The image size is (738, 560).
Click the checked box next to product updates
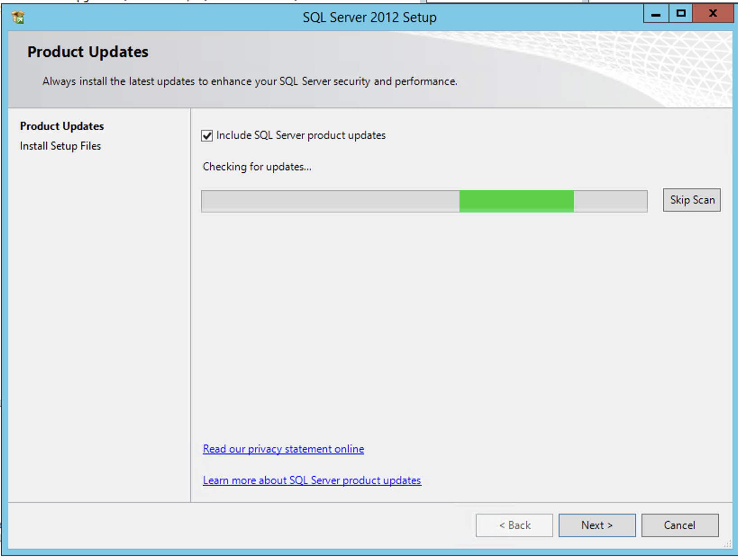pos(206,135)
